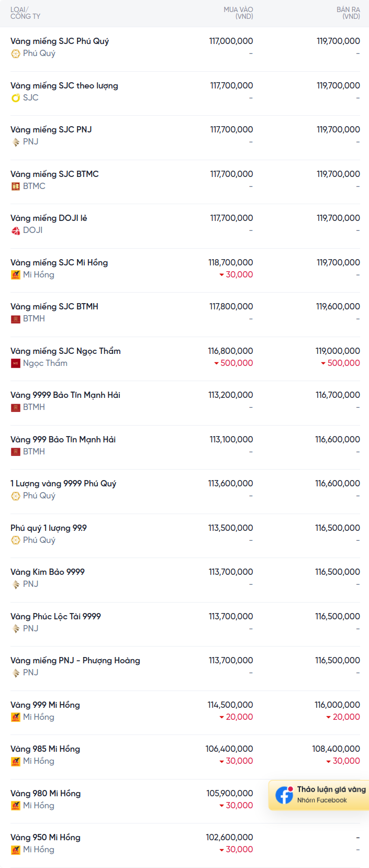Click the LOẠI/CÔNG TY column header
The height and width of the screenshot is (868, 369).
point(25,13)
